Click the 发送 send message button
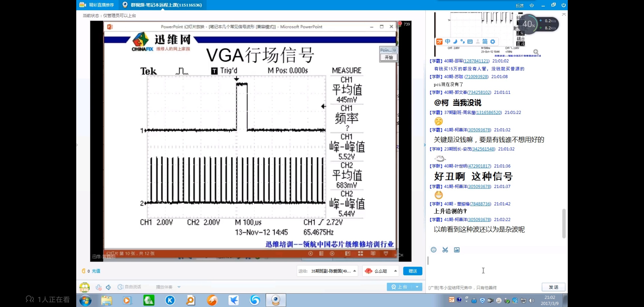The image size is (644, 307). pos(553,287)
